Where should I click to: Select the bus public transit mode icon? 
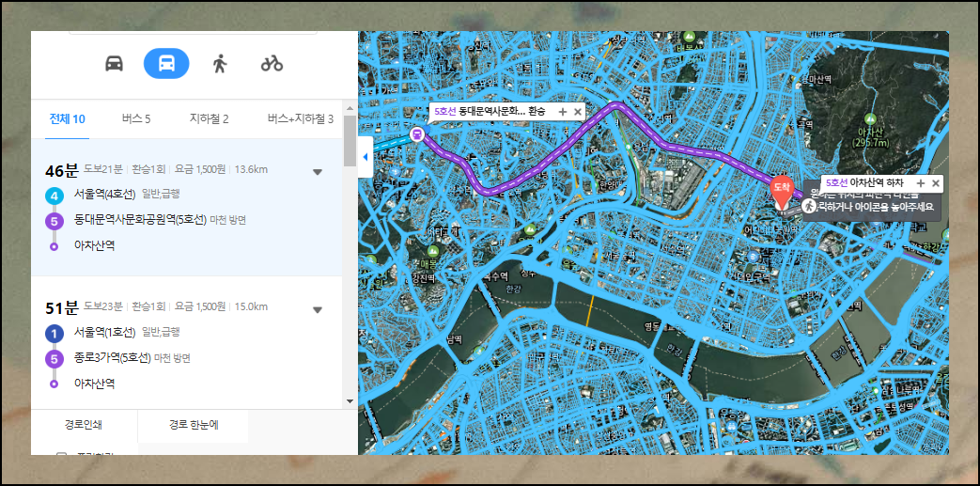(x=166, y=63)
